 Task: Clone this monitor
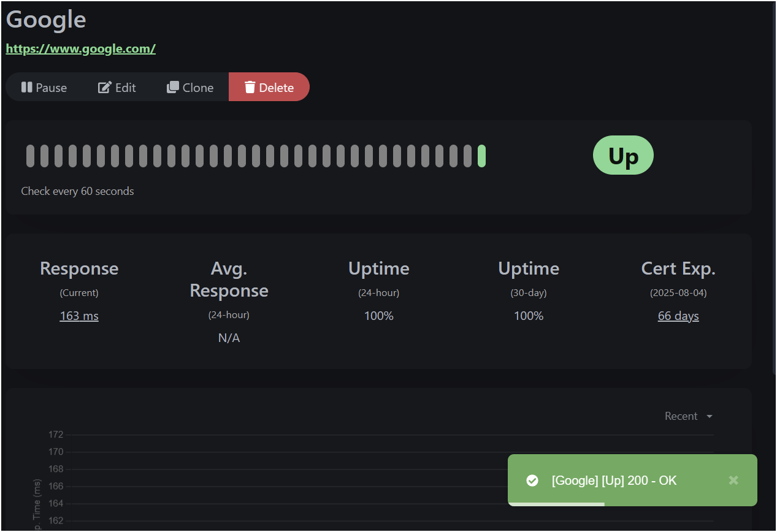click(190, 87)
